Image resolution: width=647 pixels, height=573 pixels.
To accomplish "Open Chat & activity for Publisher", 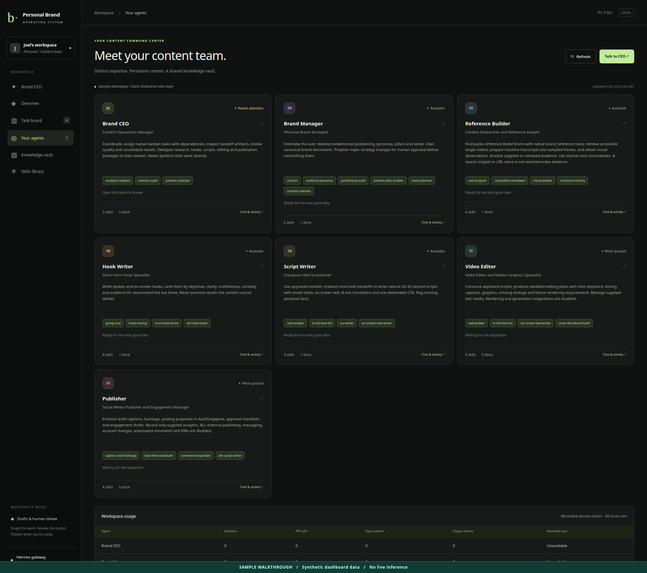I will coord(251,487).
